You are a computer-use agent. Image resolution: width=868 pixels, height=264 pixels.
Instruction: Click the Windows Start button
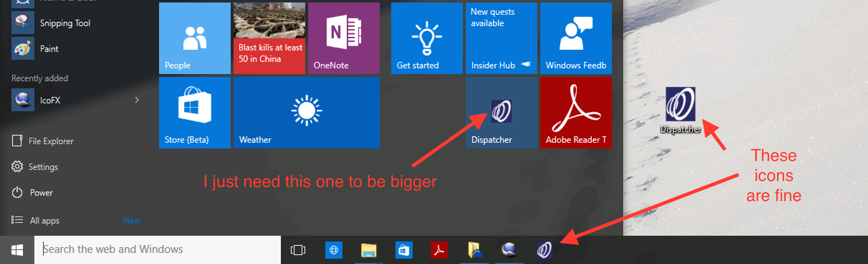click(x=17, y=250)
